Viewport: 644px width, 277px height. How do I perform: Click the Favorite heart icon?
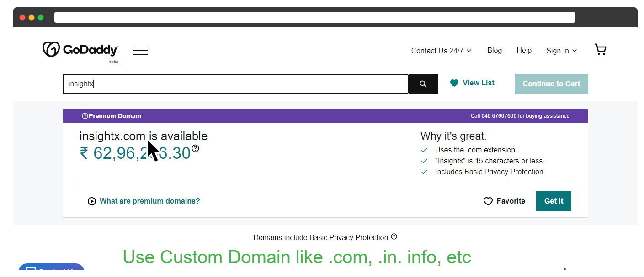488,201
